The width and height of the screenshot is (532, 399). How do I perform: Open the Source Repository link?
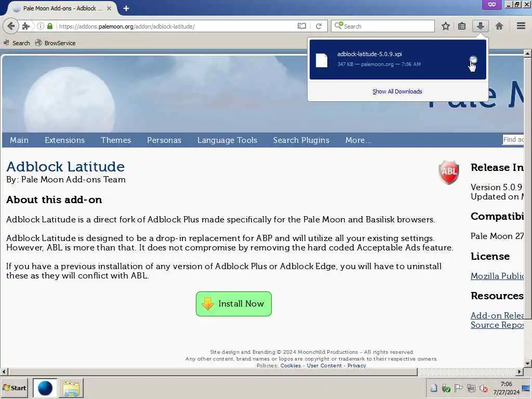(497, 325)
